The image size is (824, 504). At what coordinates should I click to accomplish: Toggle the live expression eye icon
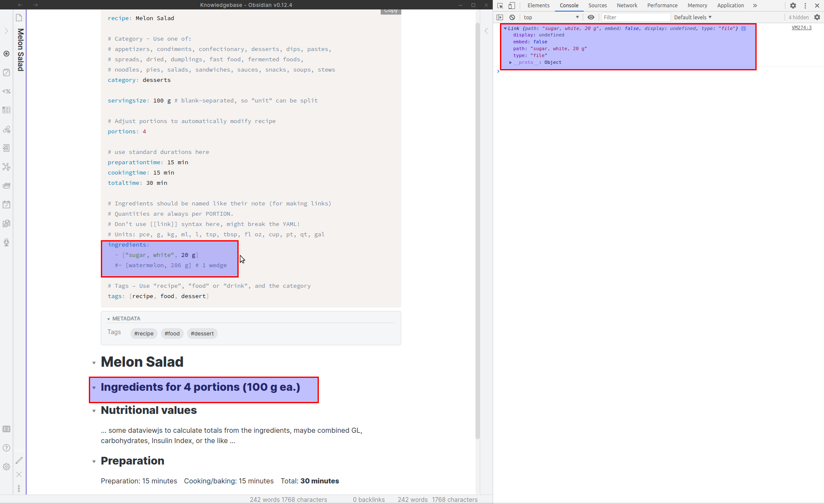pyautogui.click(x=591, y=17)
